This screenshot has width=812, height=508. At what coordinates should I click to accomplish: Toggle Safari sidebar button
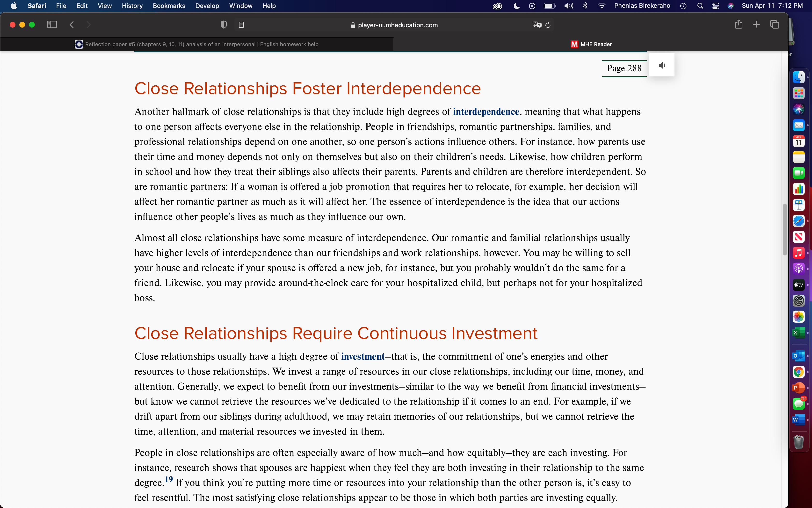tap(52, 24)
